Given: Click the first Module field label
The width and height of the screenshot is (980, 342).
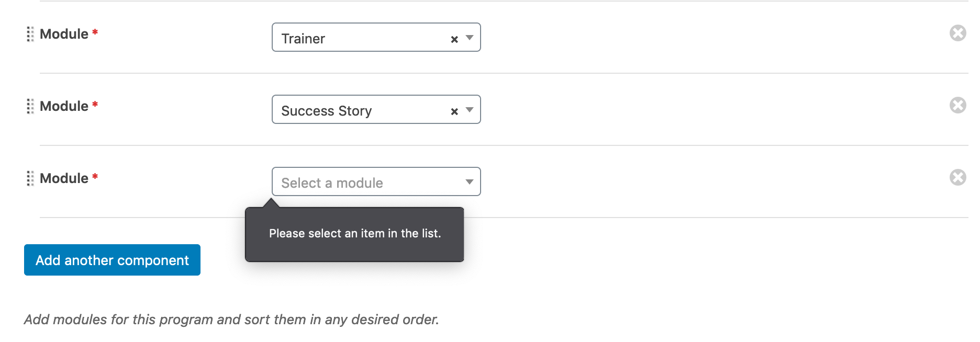Looking at the screenshot, I should tap(64, 34).
